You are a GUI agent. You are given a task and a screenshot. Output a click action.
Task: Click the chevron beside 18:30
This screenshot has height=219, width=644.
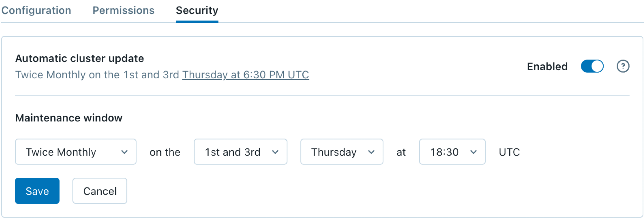pyautogui.click(x=473, y=152)
